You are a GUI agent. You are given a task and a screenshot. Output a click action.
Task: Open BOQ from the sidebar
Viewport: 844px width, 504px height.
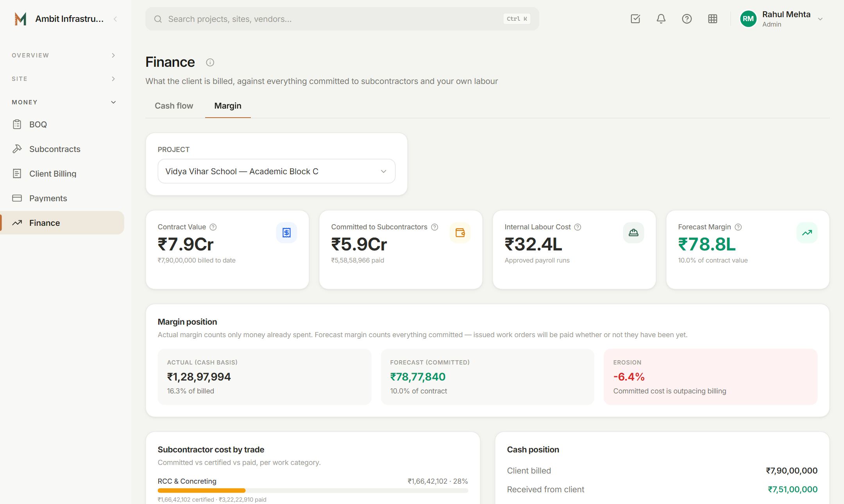click(62, 124)
